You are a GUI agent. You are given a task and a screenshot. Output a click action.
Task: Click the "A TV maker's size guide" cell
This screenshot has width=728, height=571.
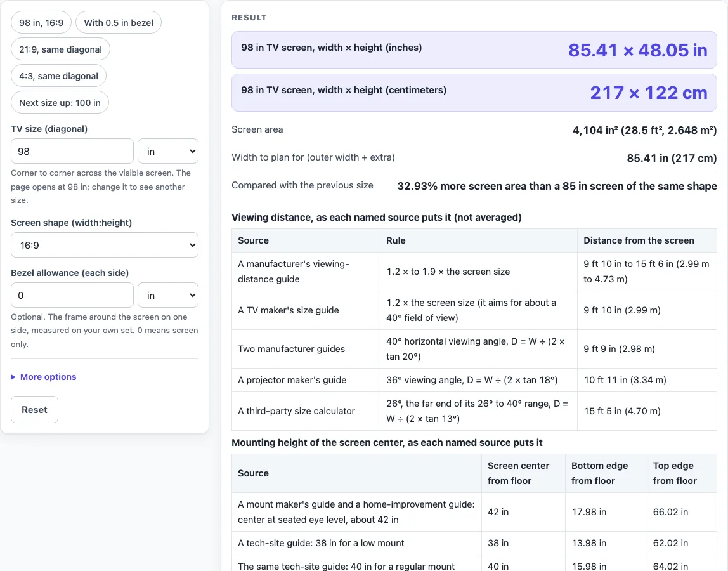pos(306,310)
